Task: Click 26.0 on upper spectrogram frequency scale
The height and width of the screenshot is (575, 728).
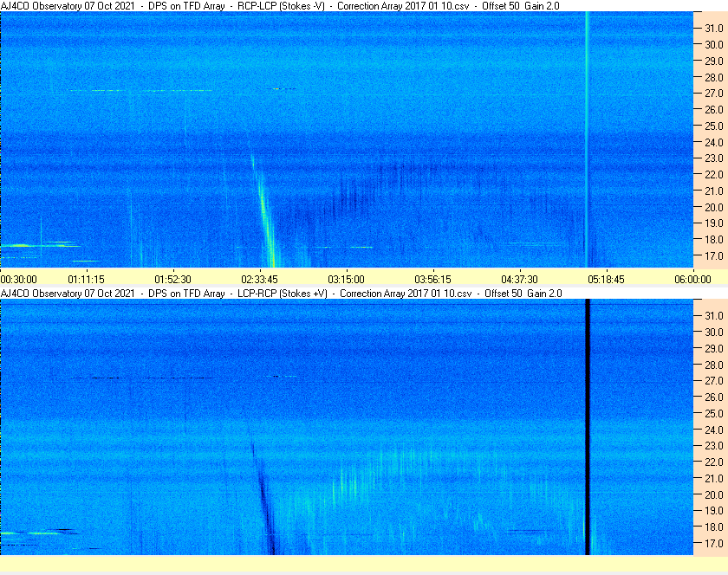Action: click(x=714, y=109)
